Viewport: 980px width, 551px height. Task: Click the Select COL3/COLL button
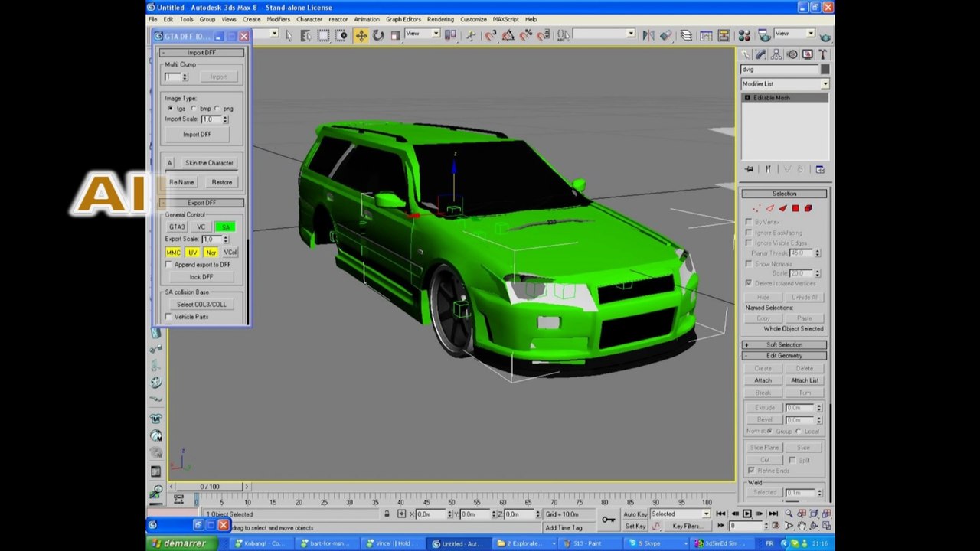[x=201, y=305]
